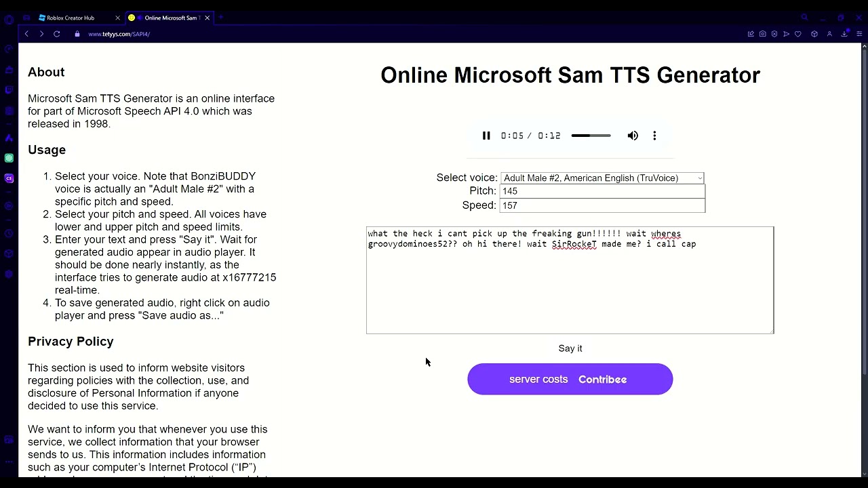Open the workspaces icon left of tabs
The image size is (868, 488).
[26, 18]
